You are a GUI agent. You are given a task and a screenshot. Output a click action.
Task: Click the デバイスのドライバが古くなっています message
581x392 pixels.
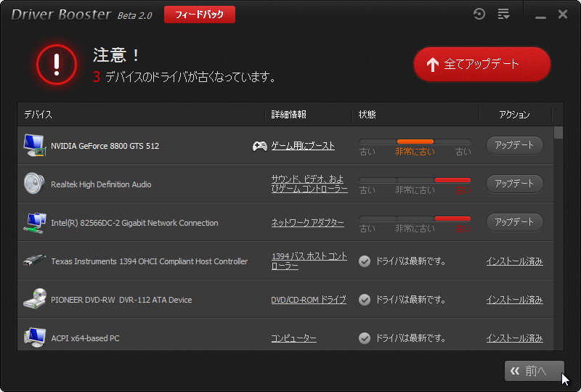click(x=190, y=77)
